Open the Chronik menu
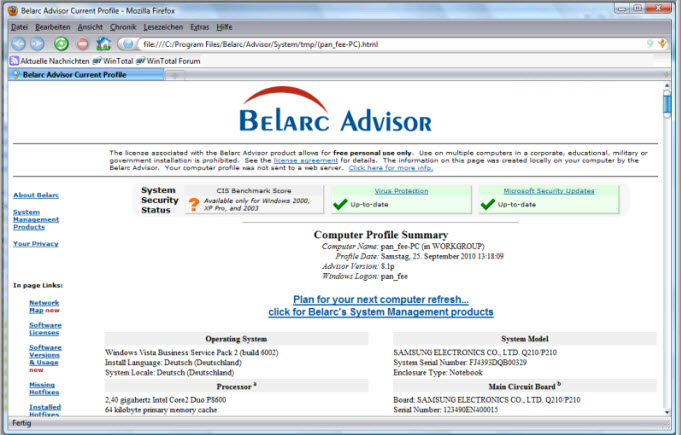 [x=123, y=27]
